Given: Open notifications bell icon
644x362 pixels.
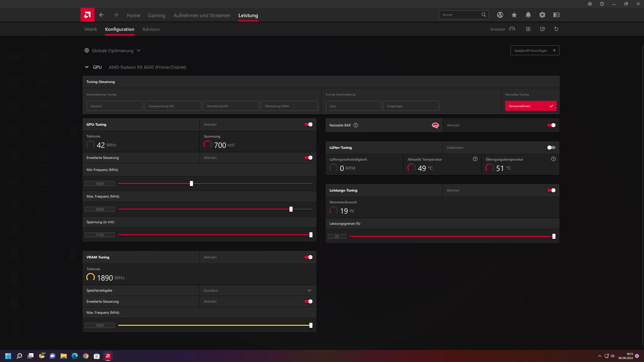Looking at the screenshot, I should tap(528, 15).
